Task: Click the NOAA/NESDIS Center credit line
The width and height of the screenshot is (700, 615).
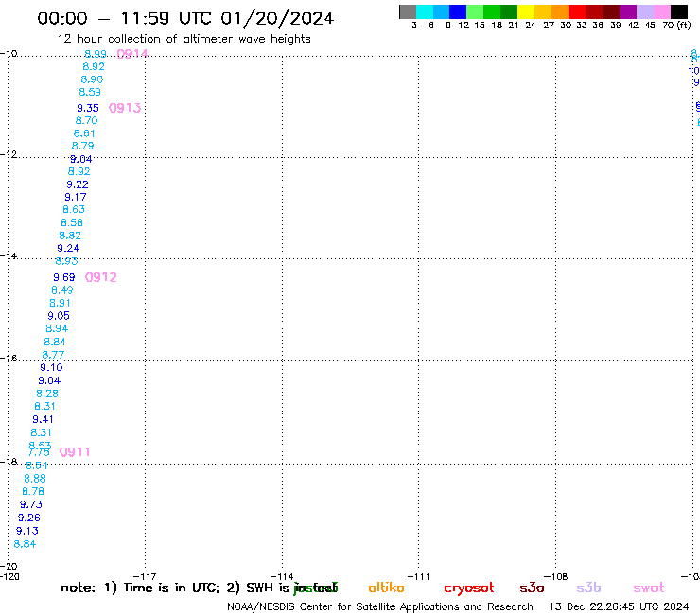Action: [380, 607]
